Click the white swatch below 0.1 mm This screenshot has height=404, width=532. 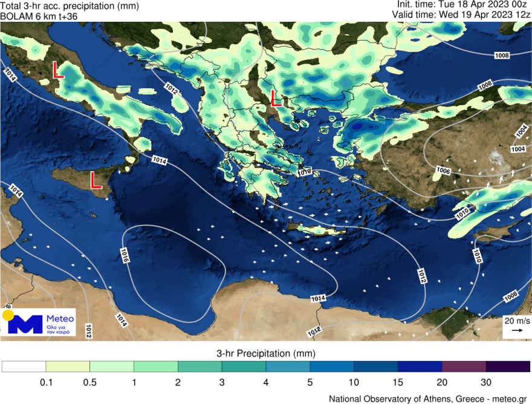coord(24,367)
